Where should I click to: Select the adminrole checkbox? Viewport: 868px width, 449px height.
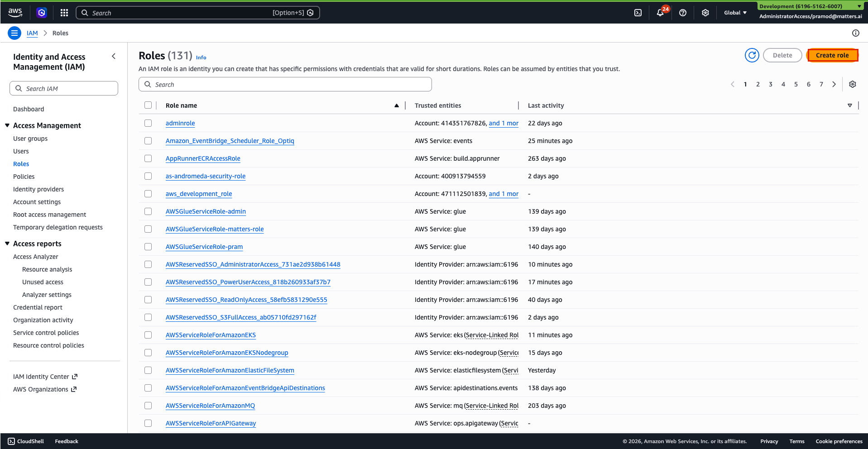pyautogui.click(x=148, y=123)
